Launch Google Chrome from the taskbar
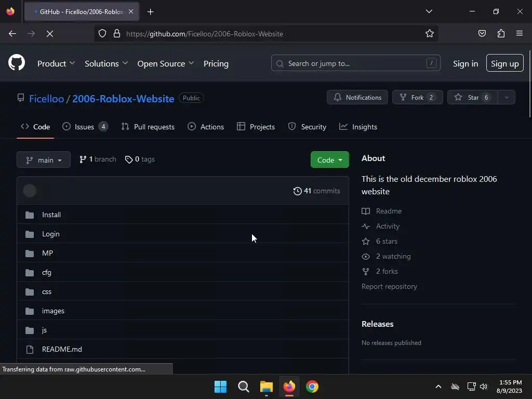Image resolution: width=532 pixels, height=399 pixels. (x=312, y=387)
